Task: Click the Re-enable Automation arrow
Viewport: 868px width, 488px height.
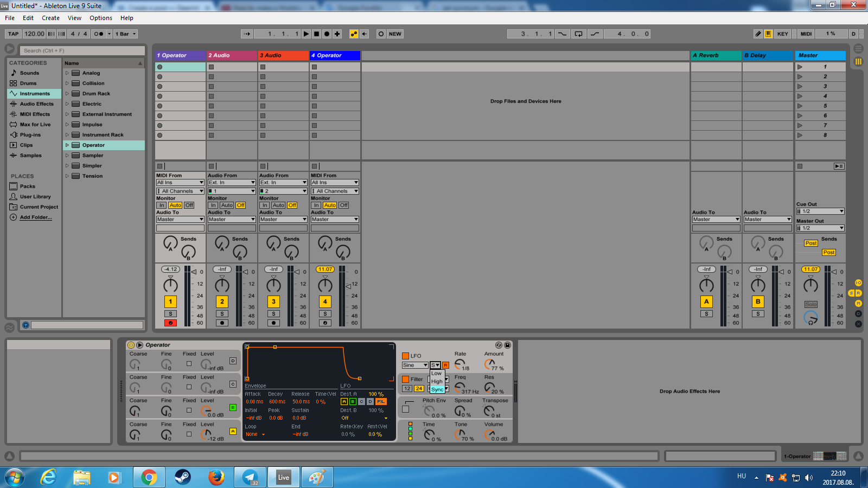Action: tap(365, 34)
